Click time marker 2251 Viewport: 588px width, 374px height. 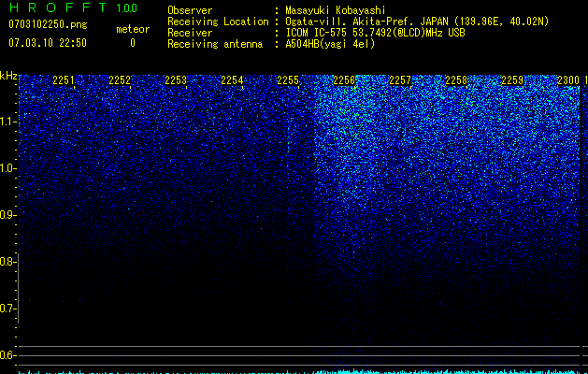click(x=64, y=80)
